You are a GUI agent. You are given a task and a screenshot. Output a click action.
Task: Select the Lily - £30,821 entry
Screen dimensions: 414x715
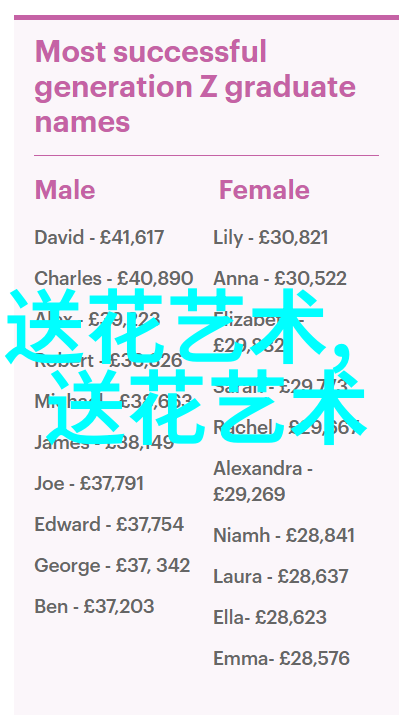click(x=270, y=238)
